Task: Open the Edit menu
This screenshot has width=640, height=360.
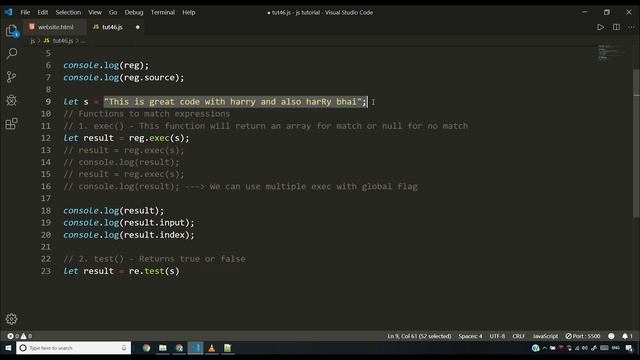Action: 42,12
